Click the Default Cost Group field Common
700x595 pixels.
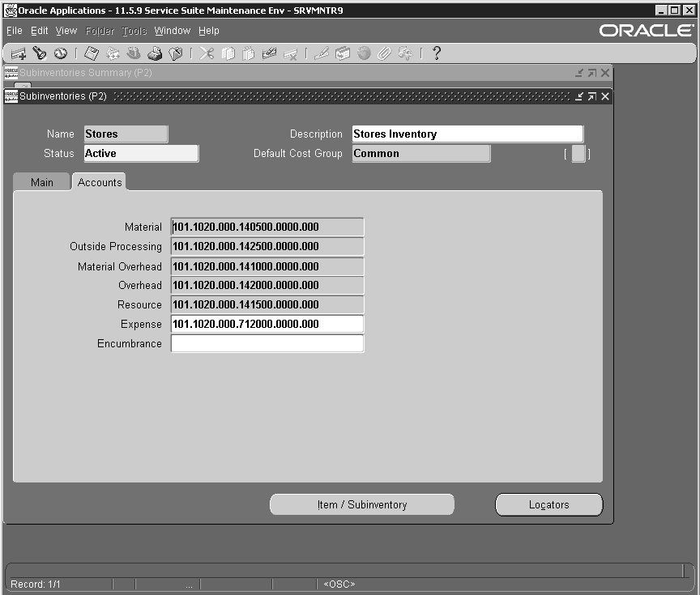click(x=421, y=154)
